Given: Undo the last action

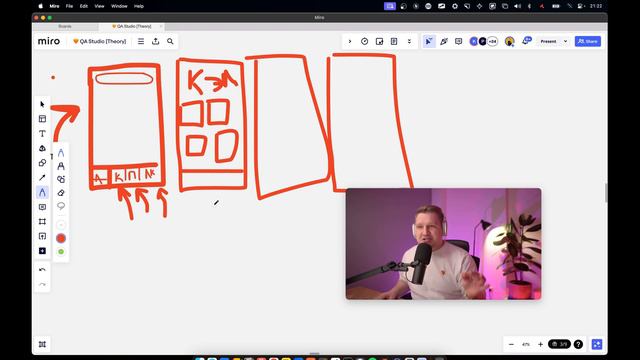Looking at the screenshot, I should [x=42, y=270].
